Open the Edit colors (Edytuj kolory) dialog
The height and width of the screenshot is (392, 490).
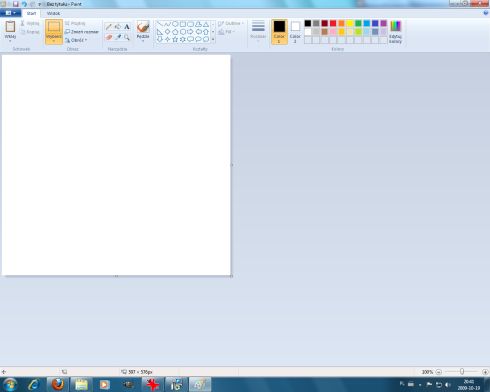point(395,31)
